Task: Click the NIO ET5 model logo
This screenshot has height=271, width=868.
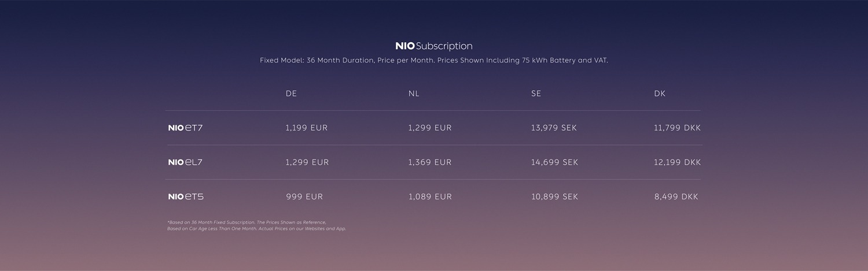Action: 186,197
